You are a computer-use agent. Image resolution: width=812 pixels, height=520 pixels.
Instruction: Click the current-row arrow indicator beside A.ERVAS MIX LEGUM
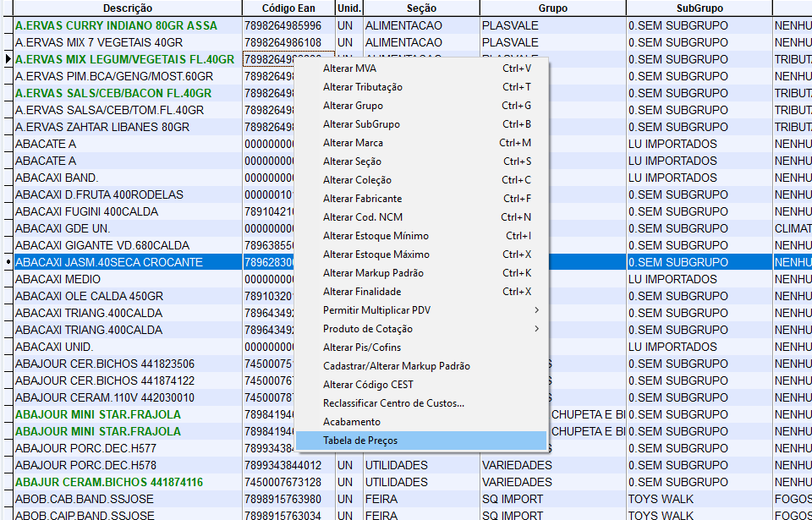pyautogui.click(x=8, y=59)
